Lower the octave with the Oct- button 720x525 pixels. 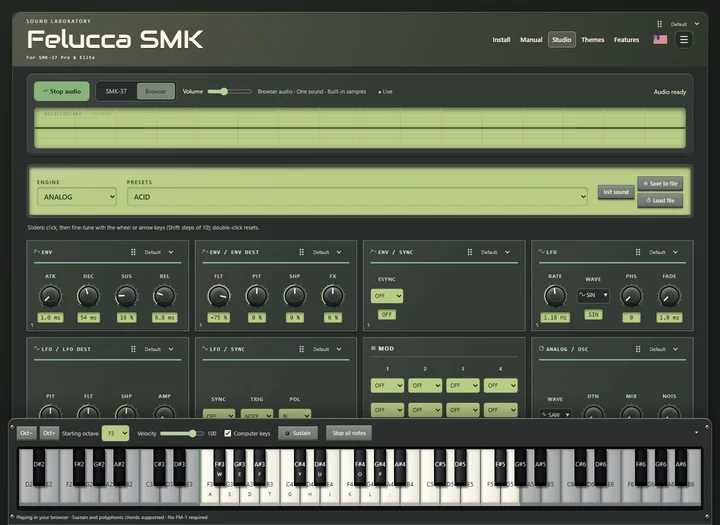(x=26, y=433)
